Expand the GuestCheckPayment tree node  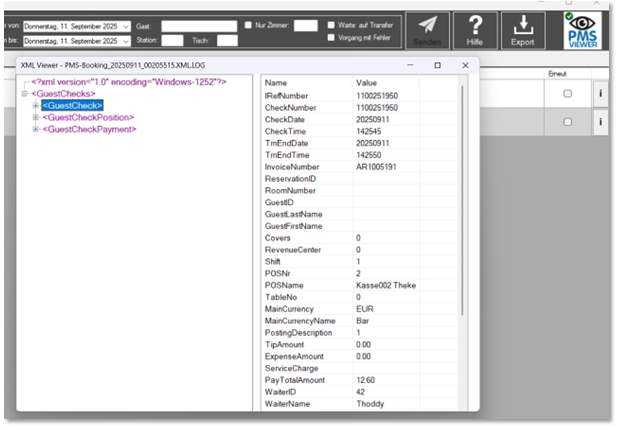coord(36,129)
